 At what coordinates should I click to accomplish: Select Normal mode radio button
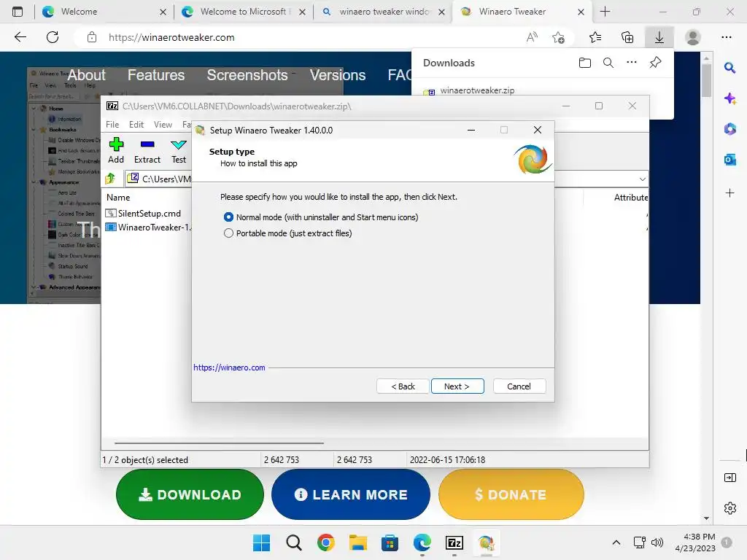pyautogui.click(x=228, y=217)
